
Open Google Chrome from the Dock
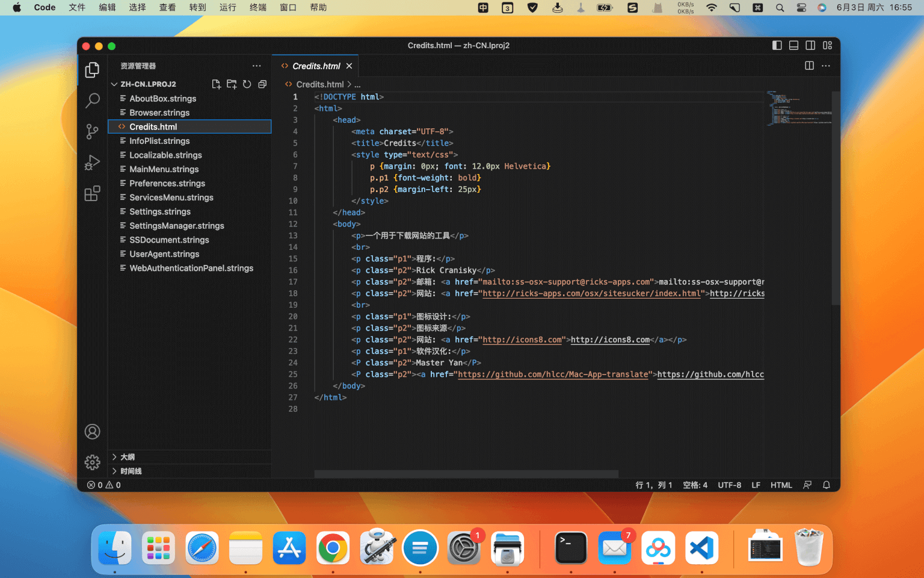pyautogui.click(x=333, y=548)
